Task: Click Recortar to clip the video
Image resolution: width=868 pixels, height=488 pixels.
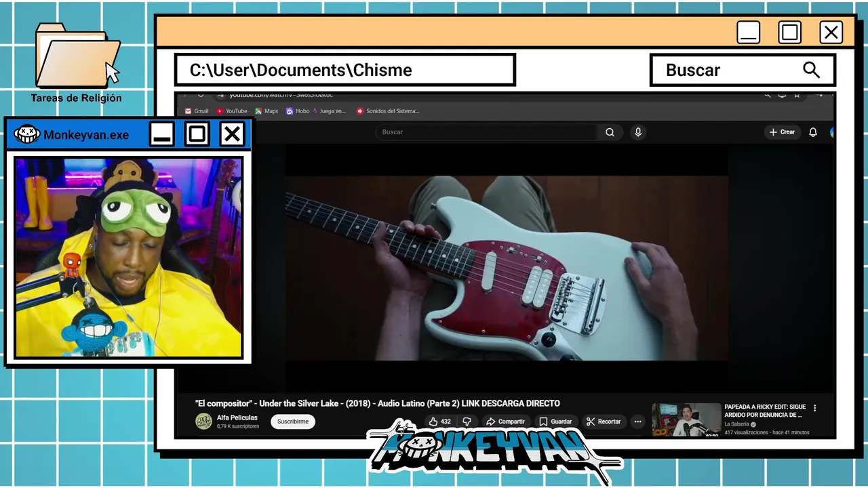Action: [604, 422]
